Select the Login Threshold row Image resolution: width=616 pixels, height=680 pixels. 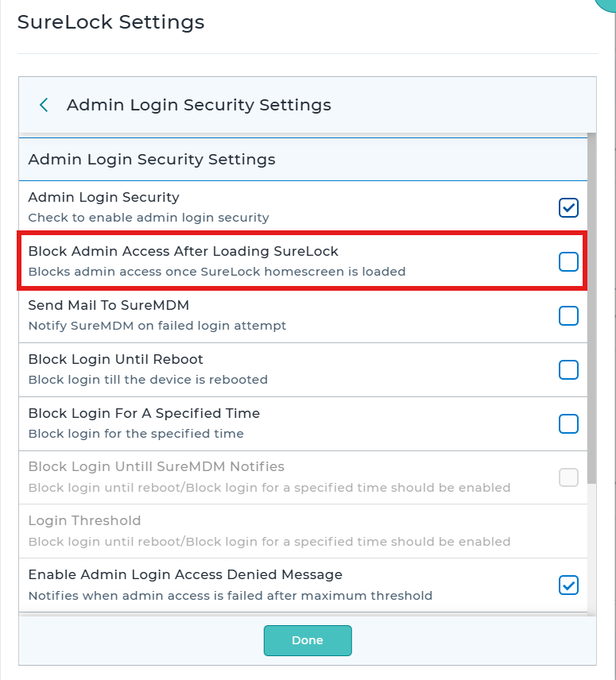(303, 531)
